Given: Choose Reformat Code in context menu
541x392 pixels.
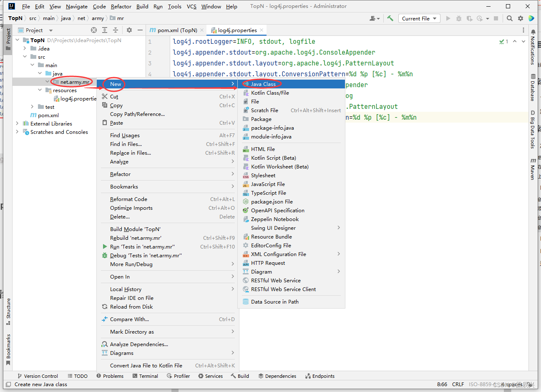Looking at the screenshot, I should tap(128, 199).
